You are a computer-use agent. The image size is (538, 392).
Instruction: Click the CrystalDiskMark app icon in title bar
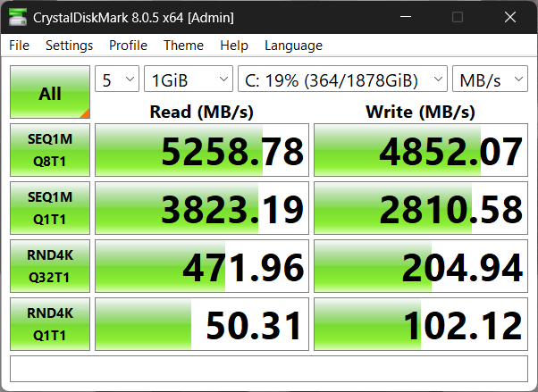pos(18,17)
